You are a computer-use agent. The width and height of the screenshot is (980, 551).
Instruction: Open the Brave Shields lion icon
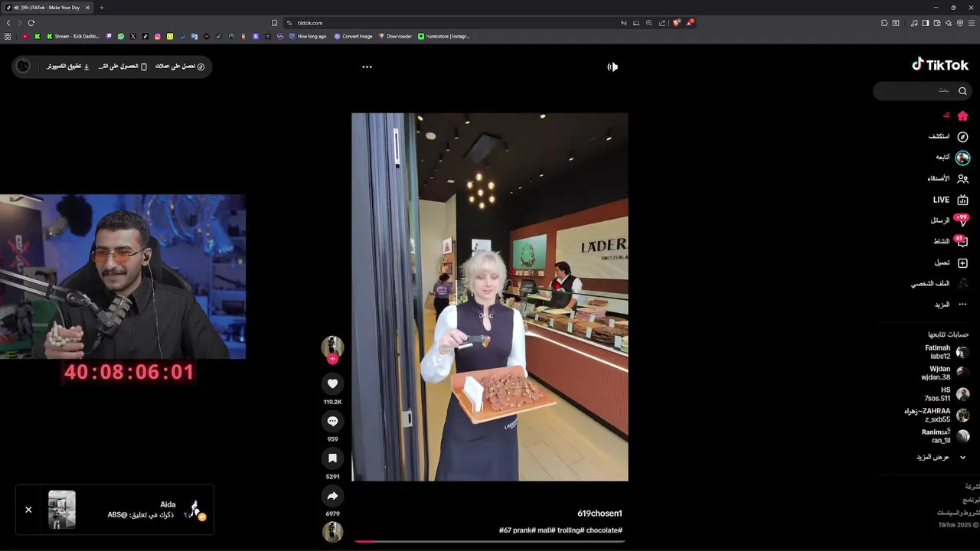point(676,23)
